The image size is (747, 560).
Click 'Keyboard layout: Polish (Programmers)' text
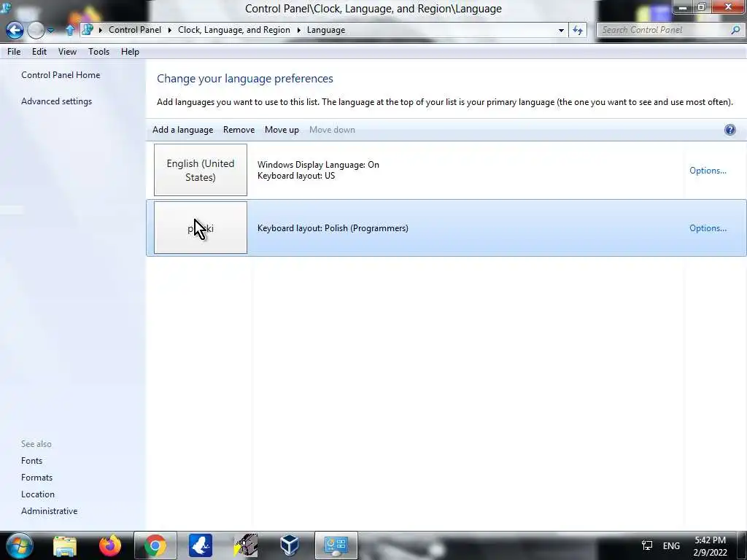click(333, 228)
